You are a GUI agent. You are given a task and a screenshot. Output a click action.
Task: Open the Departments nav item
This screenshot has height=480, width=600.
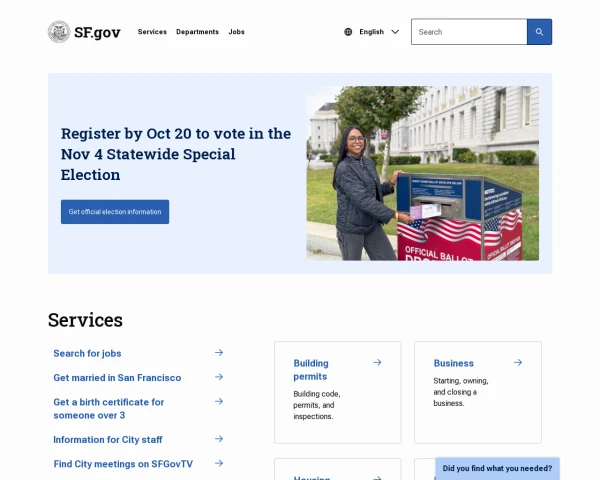pos(197,32)
